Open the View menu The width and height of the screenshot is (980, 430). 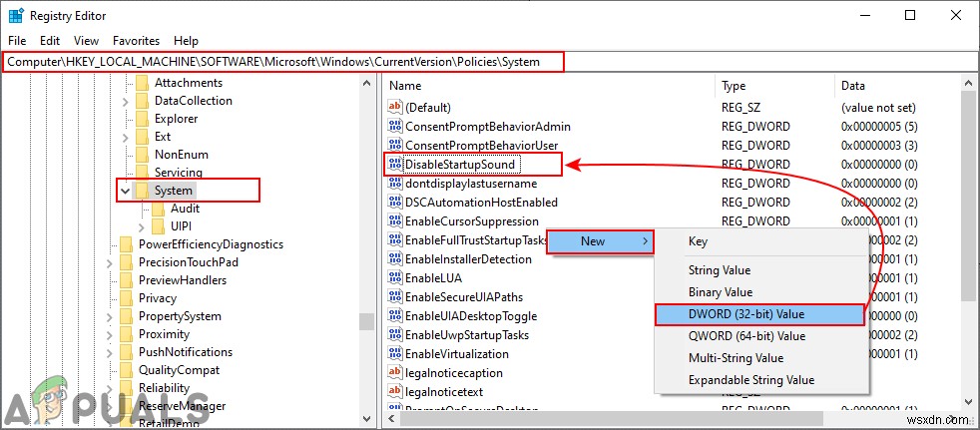tap(86, 41)
